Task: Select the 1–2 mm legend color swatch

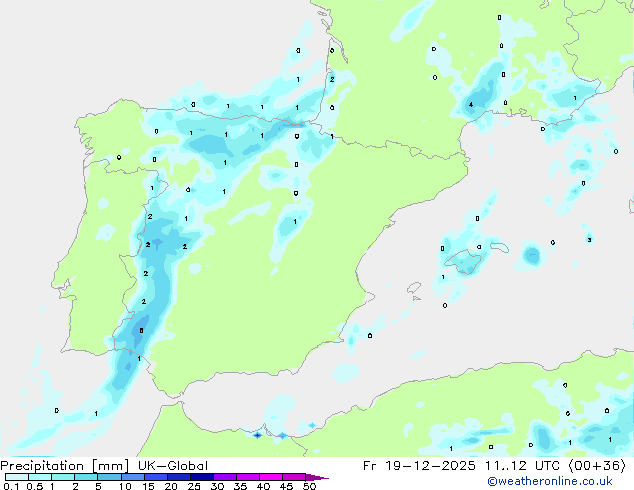Action: [63, 477]
